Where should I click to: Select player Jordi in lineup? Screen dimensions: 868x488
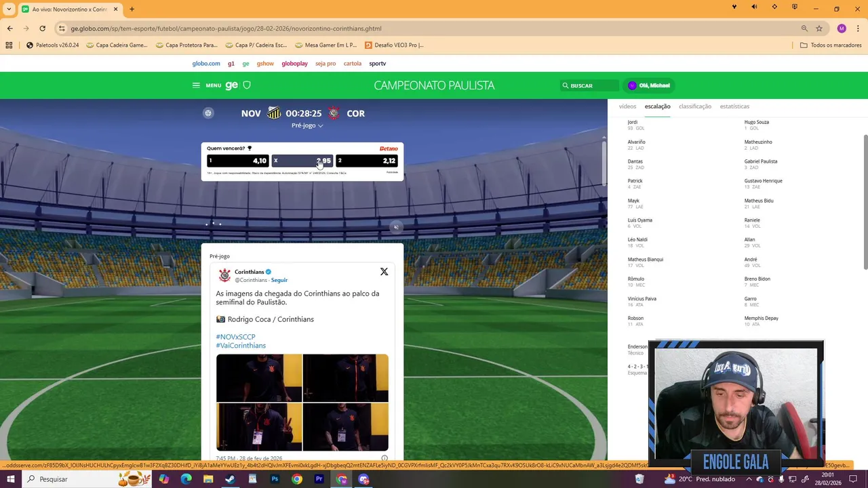(633, 123)
